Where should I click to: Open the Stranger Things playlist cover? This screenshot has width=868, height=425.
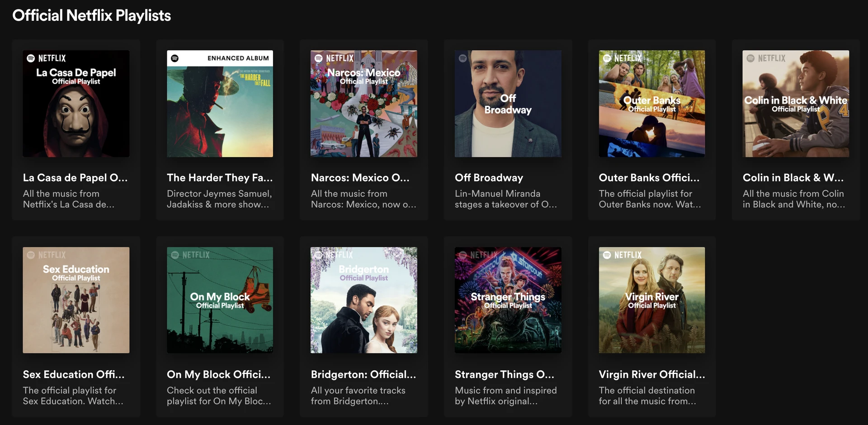click(x=508, y=300)
